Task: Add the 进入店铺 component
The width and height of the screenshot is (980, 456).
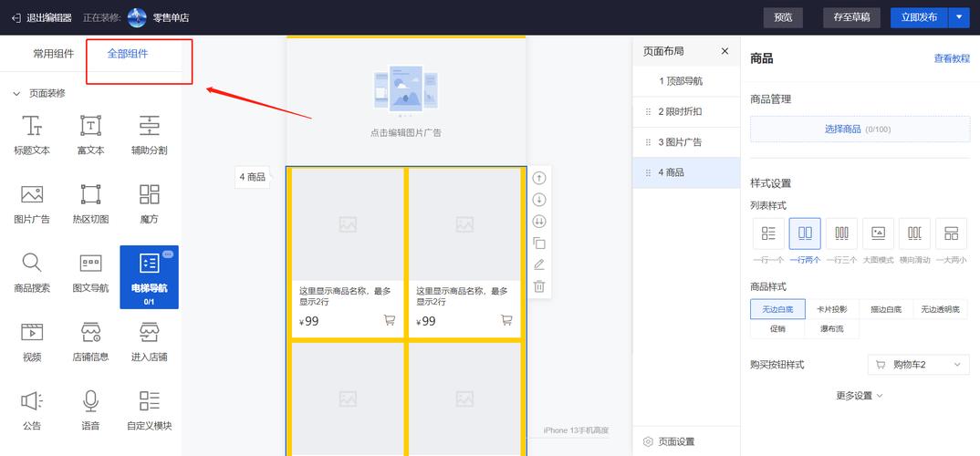Action: point(150,342)
